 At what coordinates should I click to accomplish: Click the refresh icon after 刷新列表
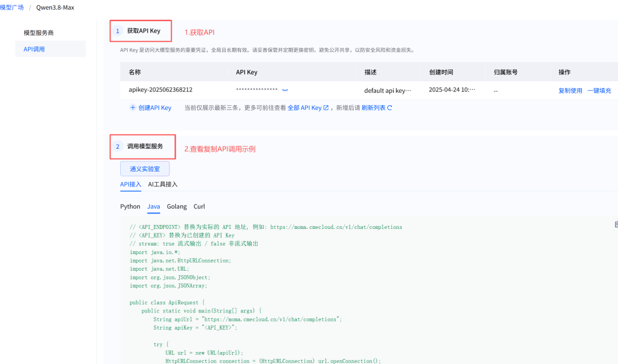(x=390, y=108)
